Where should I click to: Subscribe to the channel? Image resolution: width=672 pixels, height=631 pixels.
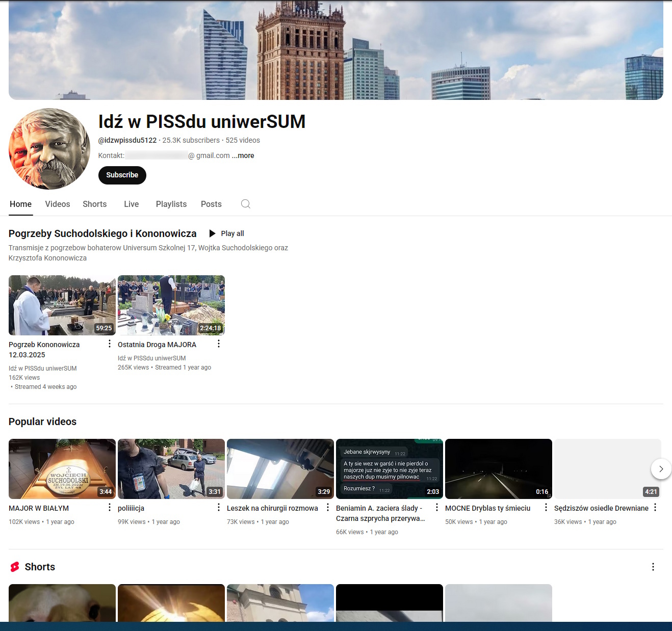[x=122, y=175]
